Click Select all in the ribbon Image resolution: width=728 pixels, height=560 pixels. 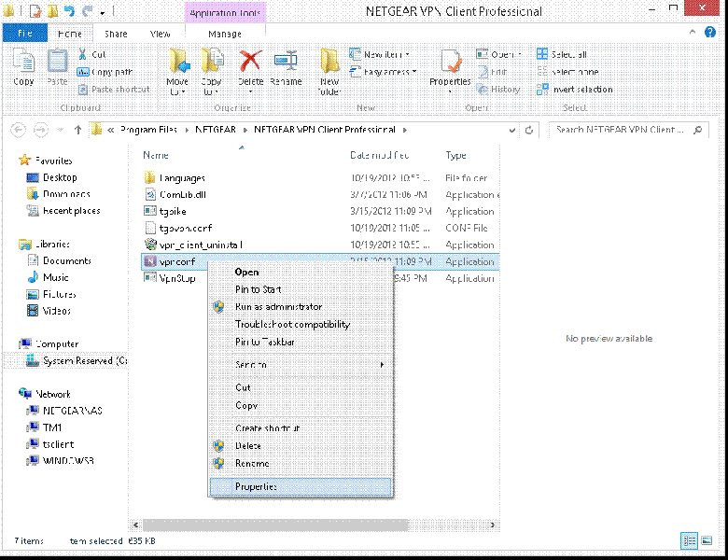pyautogui.click(x=562, y=54)
